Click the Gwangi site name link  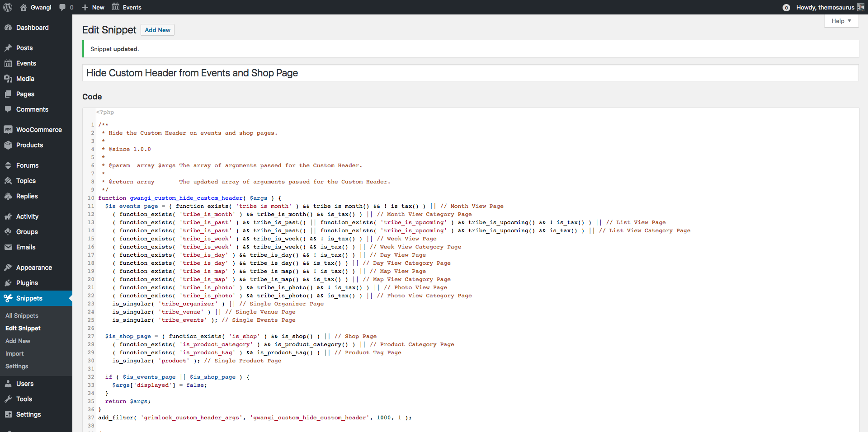pyautogui.click(x=41, y=7)
